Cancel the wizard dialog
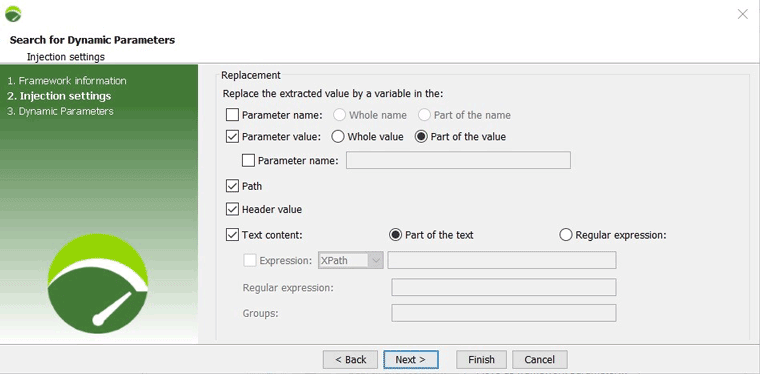This screenshot has width=760, height=374. [x=539, y=359]
